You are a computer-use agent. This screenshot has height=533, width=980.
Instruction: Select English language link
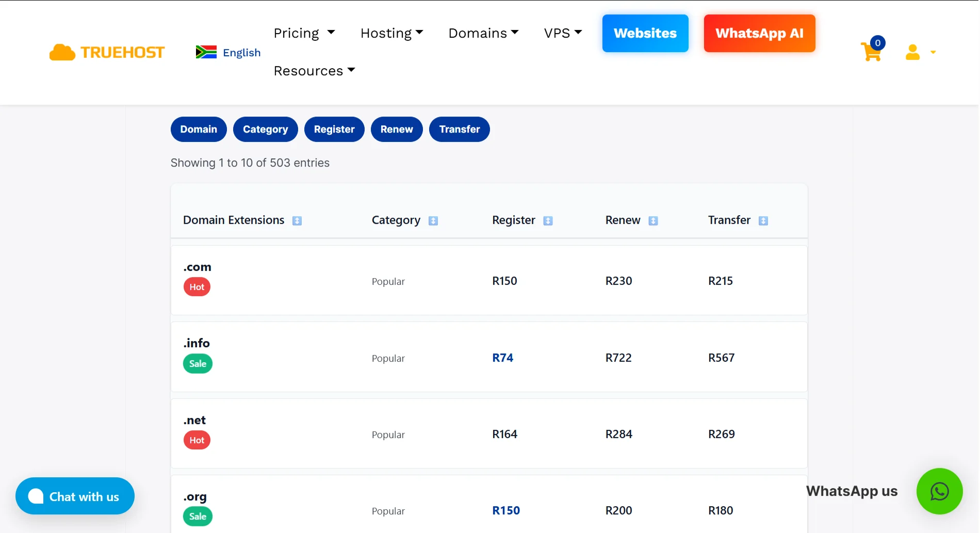point(241,53)
